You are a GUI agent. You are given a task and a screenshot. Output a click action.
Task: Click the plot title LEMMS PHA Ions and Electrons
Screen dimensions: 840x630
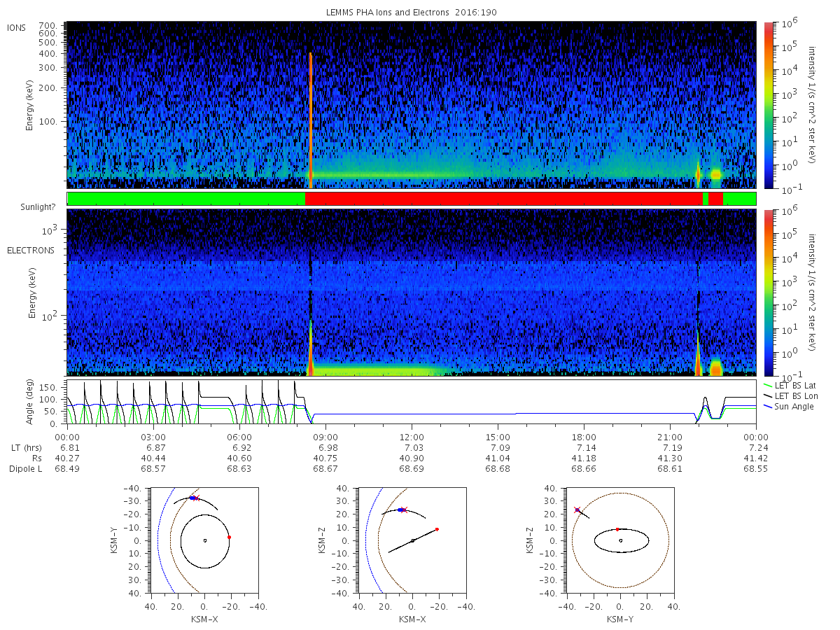click(412, 12)
